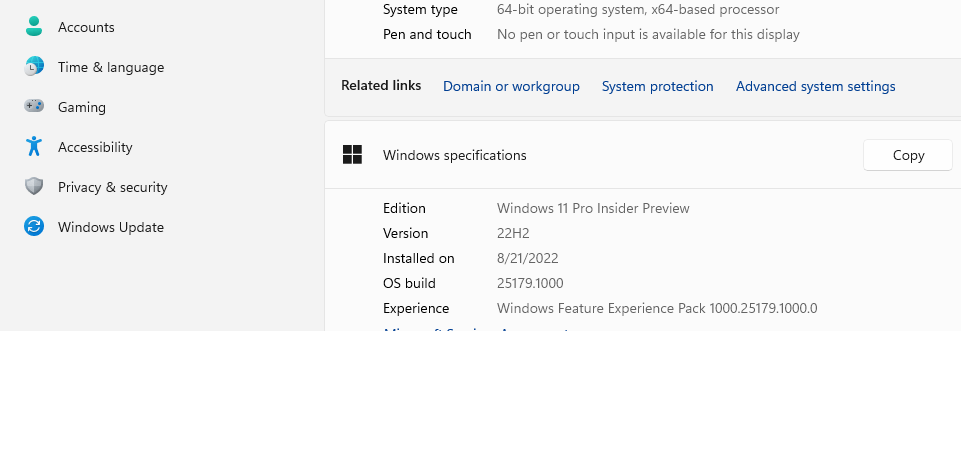This screenshot has width=961, height=460.
Task: Click the Gaming controller icon
Action: click(34, 106)
